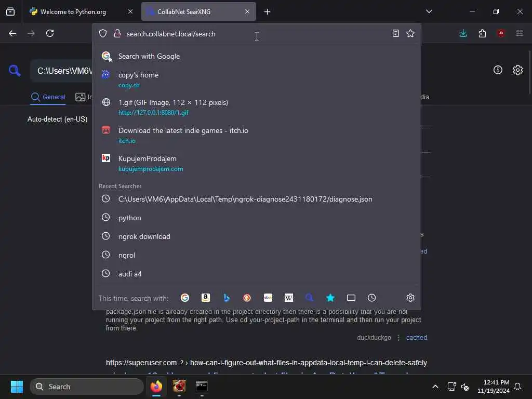Choose Search with Google suggestion
This screenshot has height=399, width=532.
pyautogui.click(x=257, y=56)
